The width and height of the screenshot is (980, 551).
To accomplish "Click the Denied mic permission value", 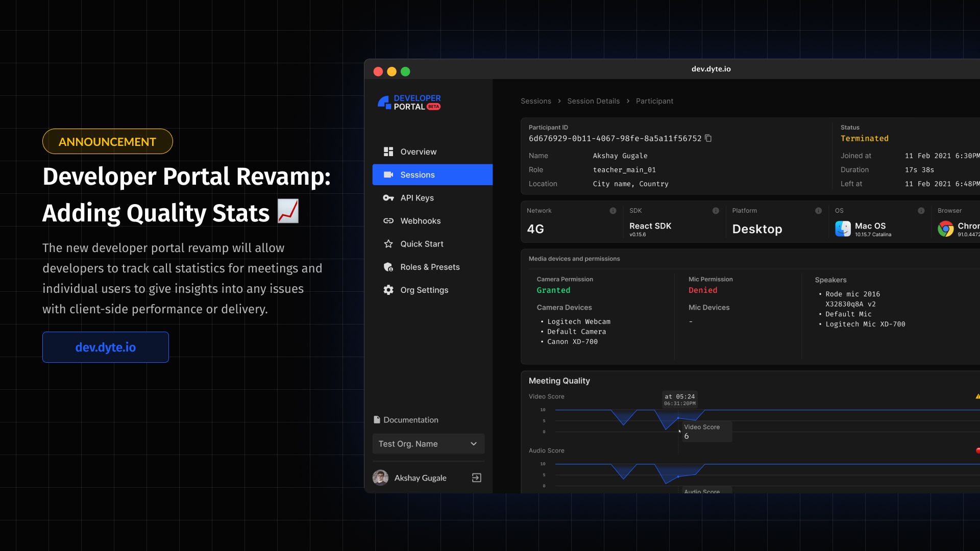I will [x=703, y=290].
